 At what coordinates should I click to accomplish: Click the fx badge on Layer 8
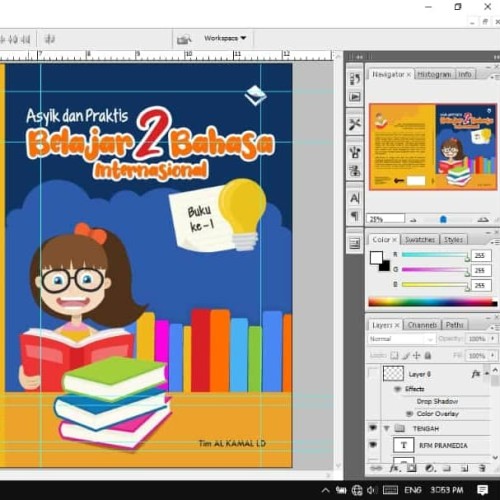476,374
